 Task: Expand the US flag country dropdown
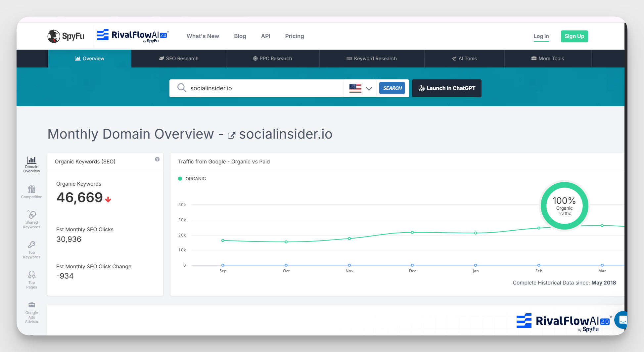point(360,88)
